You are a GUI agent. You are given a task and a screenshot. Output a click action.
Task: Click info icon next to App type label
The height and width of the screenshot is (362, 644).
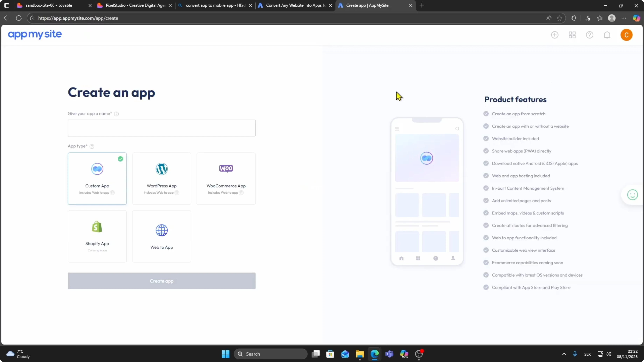[x=92, y=146]
